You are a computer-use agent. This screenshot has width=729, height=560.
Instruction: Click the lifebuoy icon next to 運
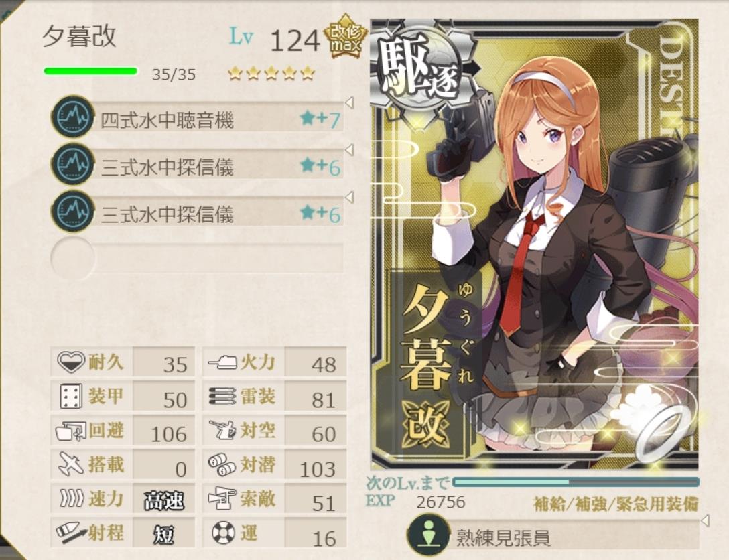[223, 533]
